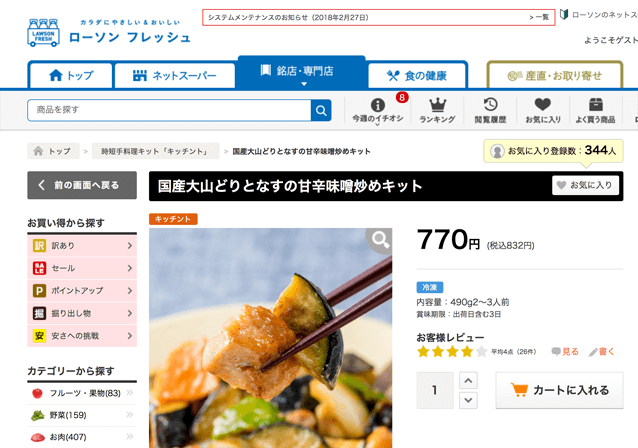Click the review 見る speech bubble icon

click(556, 352)
